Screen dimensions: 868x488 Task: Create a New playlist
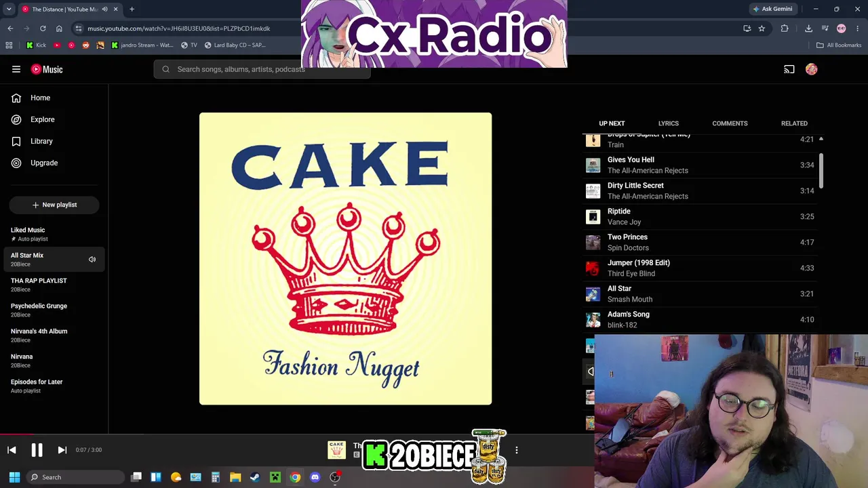[54, 205]
